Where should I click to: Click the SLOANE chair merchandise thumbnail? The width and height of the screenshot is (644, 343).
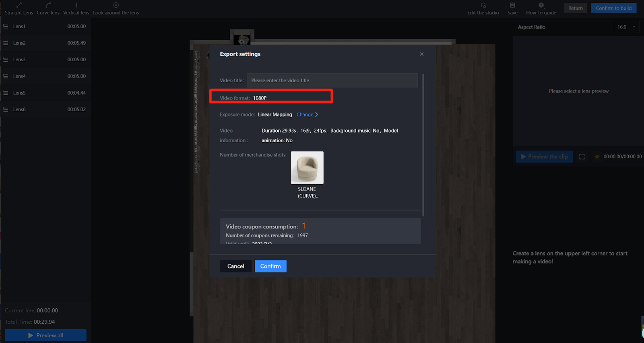[307, 168]
